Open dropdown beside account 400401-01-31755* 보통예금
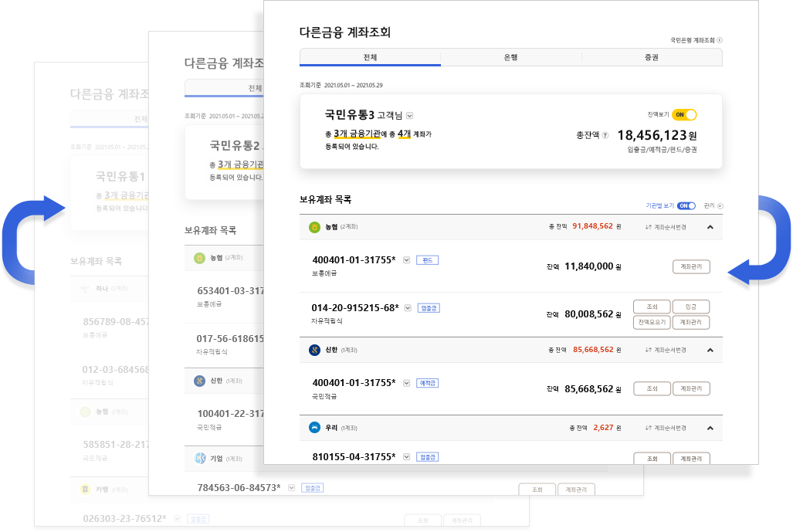The width and height of the screenshot is (793, 532). 406,260
